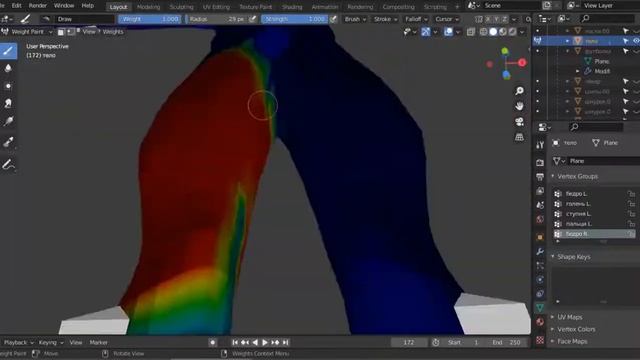640x360 pixels.
Task: Toggle viewport gizmos display
Action: click(x=426, y=32)
